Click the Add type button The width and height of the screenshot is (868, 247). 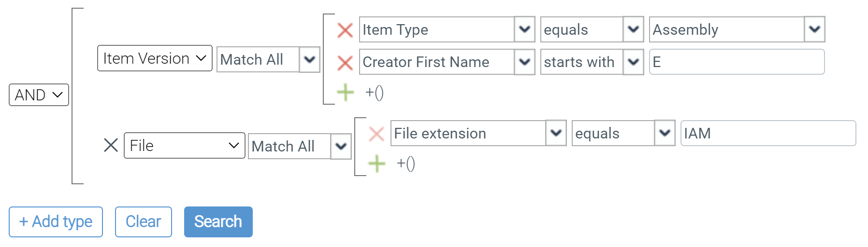tap(56, 222)
